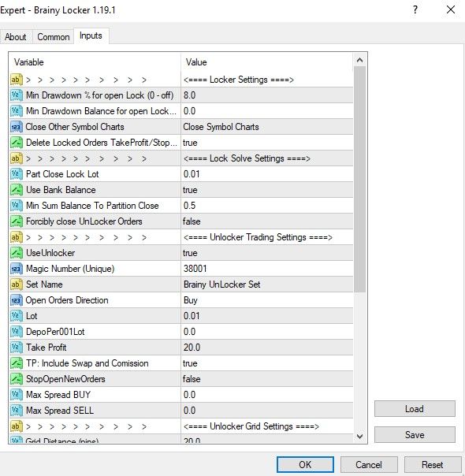Viewport: 465px width, 476px height.
Task: Click the icon beside Take Profit
Action: [16, 348]
